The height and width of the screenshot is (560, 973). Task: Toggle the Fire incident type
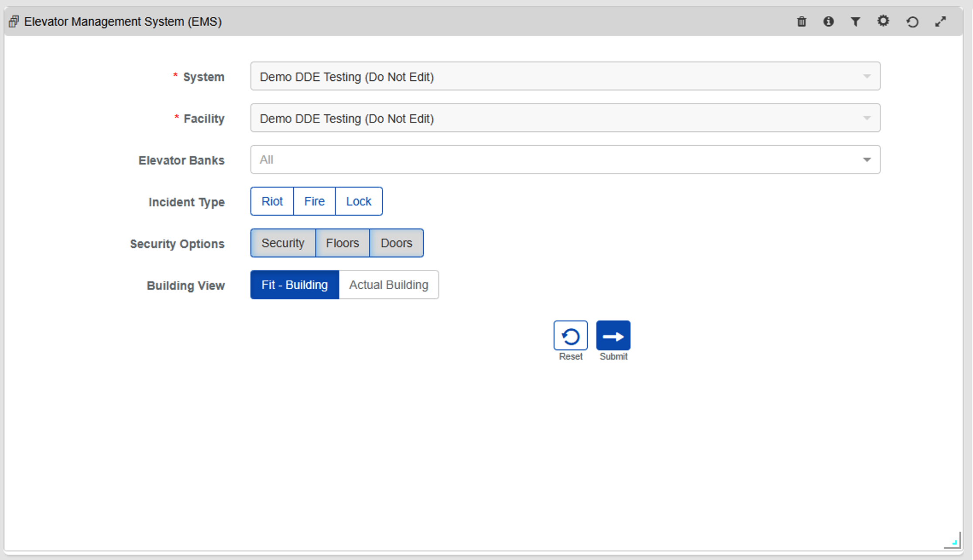pyautogui.click(x=314, y=201)
